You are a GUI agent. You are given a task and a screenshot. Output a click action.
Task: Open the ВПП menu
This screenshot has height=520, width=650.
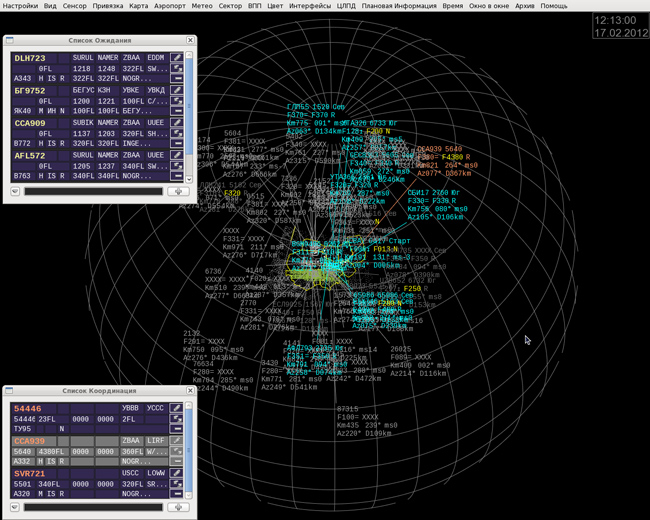(x=255, y=6)
